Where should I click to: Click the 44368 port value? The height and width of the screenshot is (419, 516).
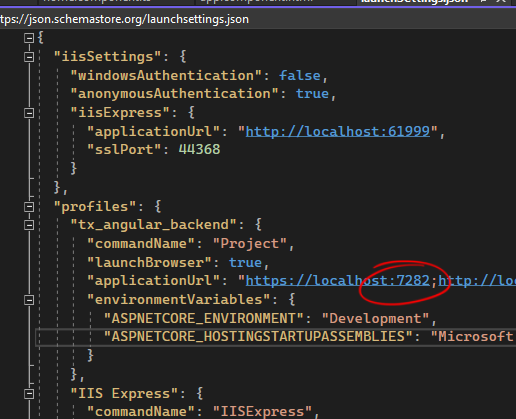tap(199, 149)
